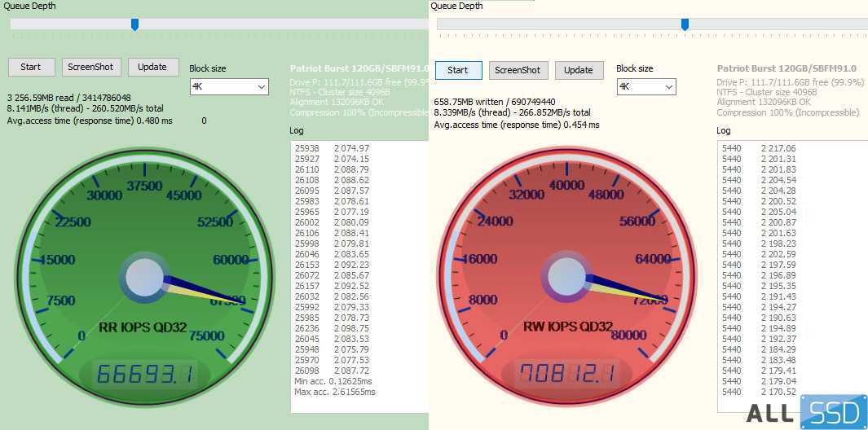Click Update in the red write test window
The image size is (868, 430).
coord(579,70)
